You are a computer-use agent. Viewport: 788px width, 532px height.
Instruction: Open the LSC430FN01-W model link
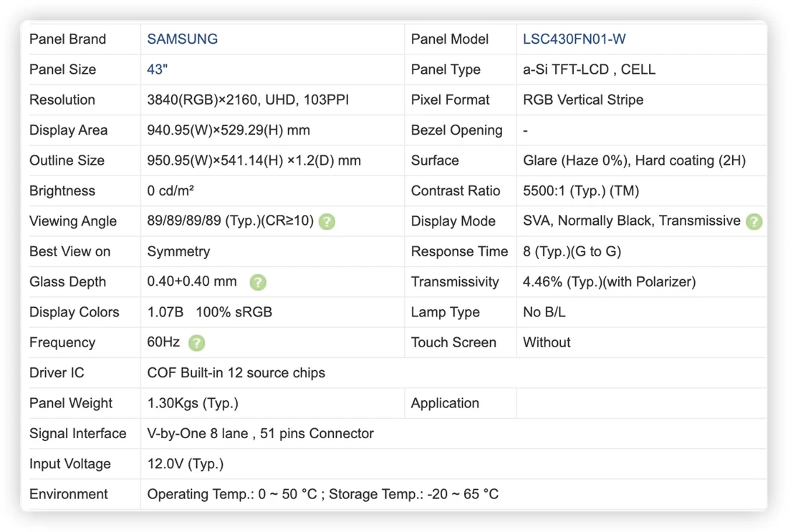(574, 39)
